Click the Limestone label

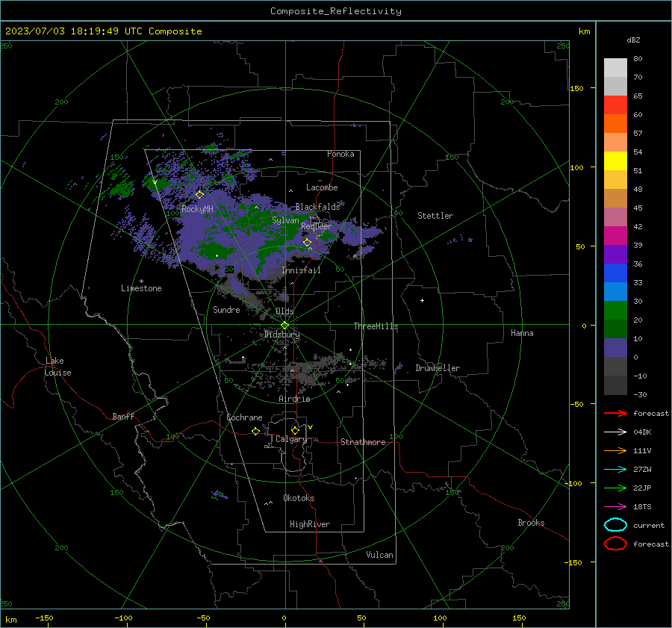pos(141,288)
